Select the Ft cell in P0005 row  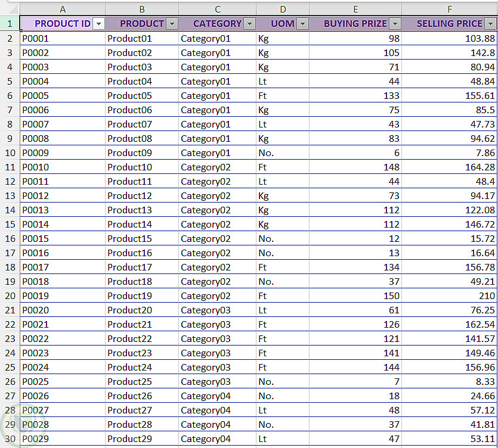[283, 95]
